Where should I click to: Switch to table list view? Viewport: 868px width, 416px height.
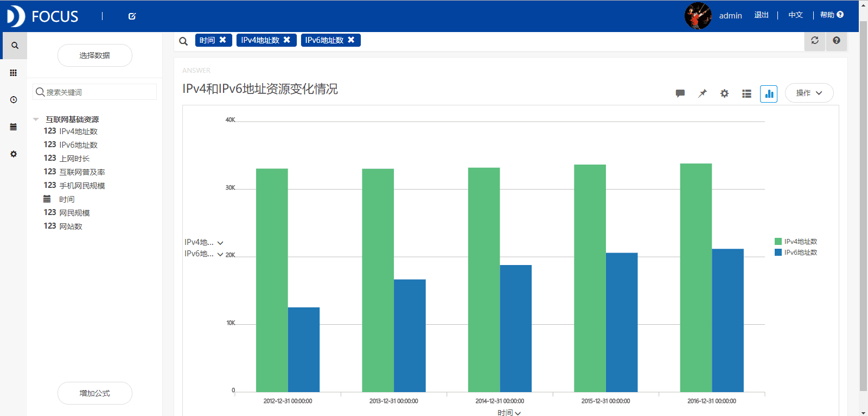tap(746, 93)
